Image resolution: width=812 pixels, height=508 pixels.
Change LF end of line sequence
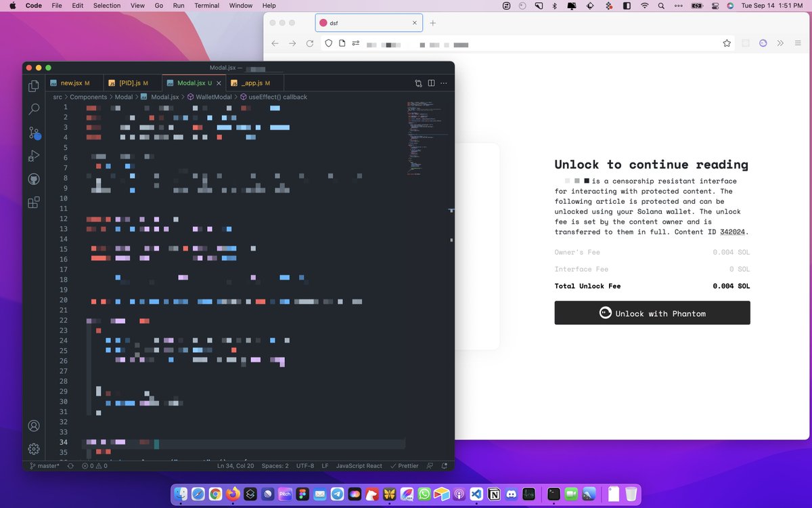[x=325, y=466]
